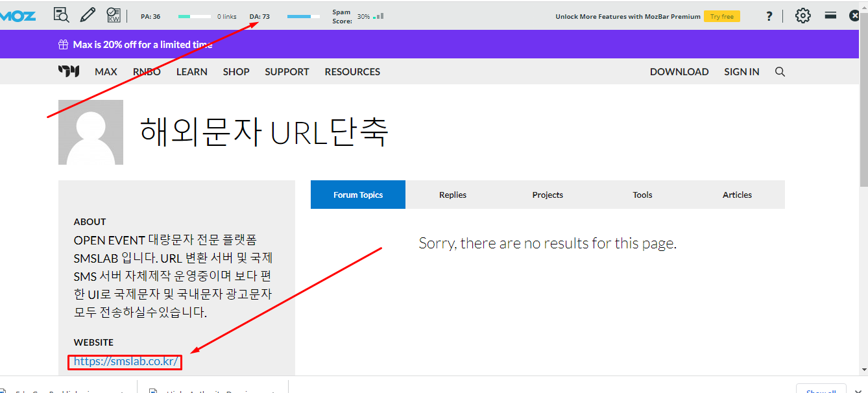Select the Projects tab
Image resolution: width=868 pixels, height=393 pixels.
[548, 195]
